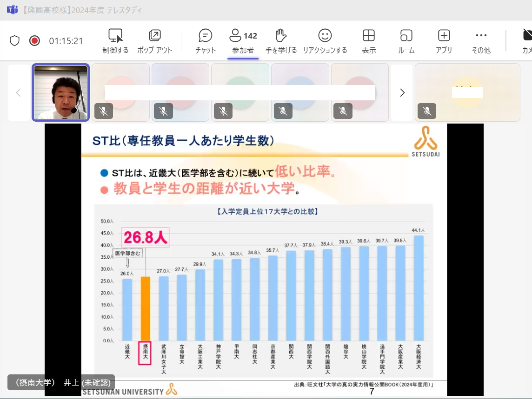Click the slide page number 7
This screenshot has height=399, width=532.
point(372,392)
